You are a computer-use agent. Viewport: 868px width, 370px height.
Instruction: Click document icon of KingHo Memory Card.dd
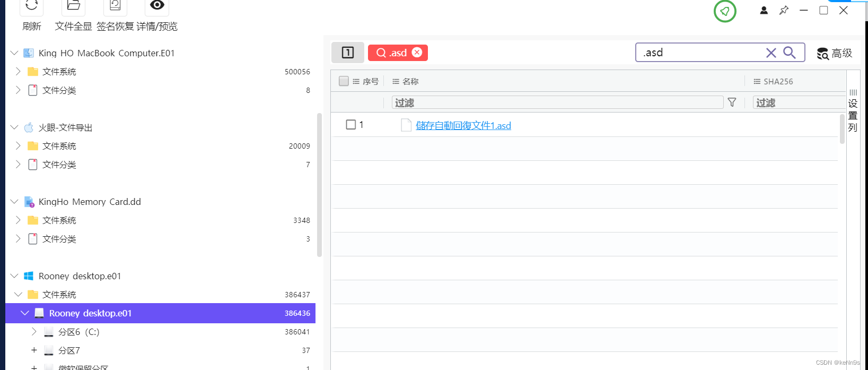click(29, 202)
